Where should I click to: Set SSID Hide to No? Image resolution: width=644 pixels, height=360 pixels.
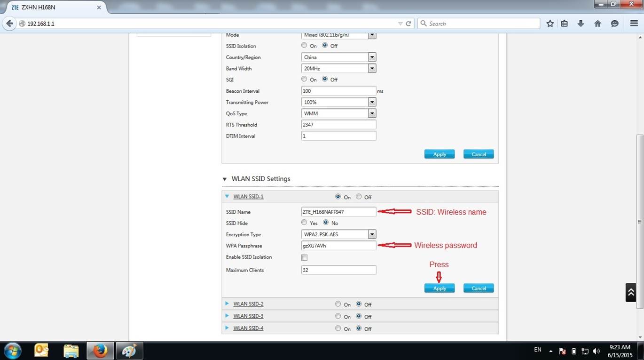click(326, 223)
